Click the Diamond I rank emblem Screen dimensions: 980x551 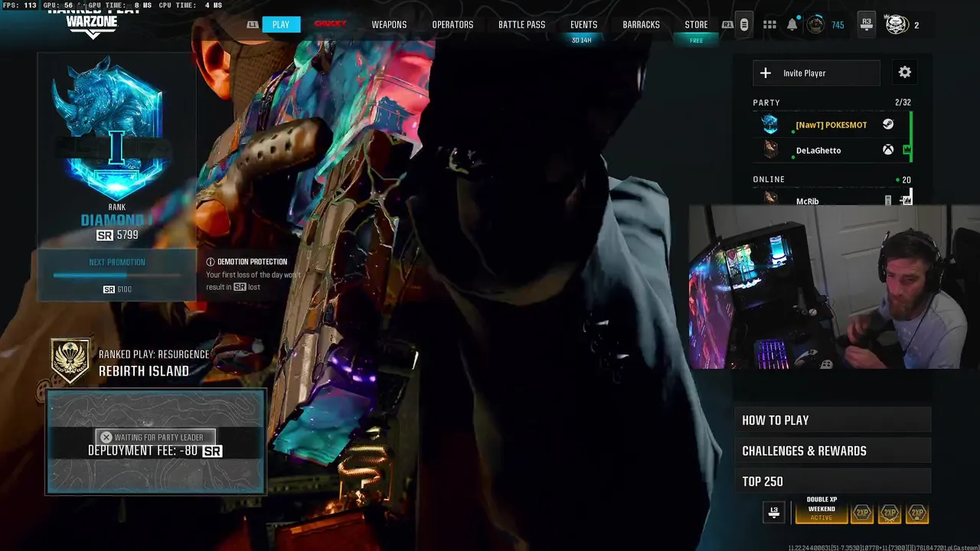pyautogui.click(x=116, y=129)
